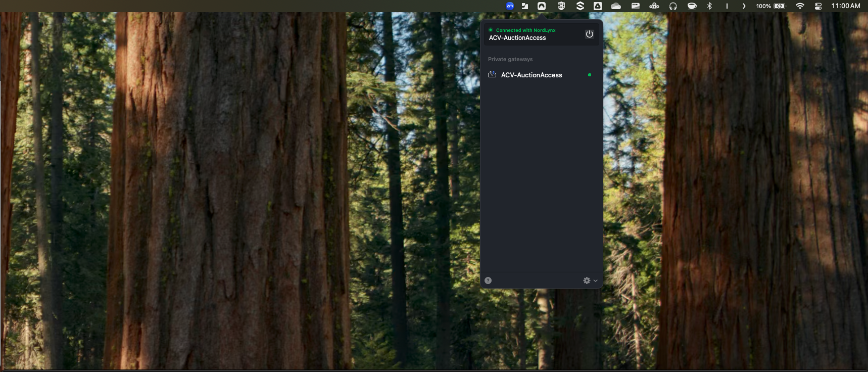Click the coffee cup icon in menu bar
This screenshot has height=372, width=868.
[692, 6]
